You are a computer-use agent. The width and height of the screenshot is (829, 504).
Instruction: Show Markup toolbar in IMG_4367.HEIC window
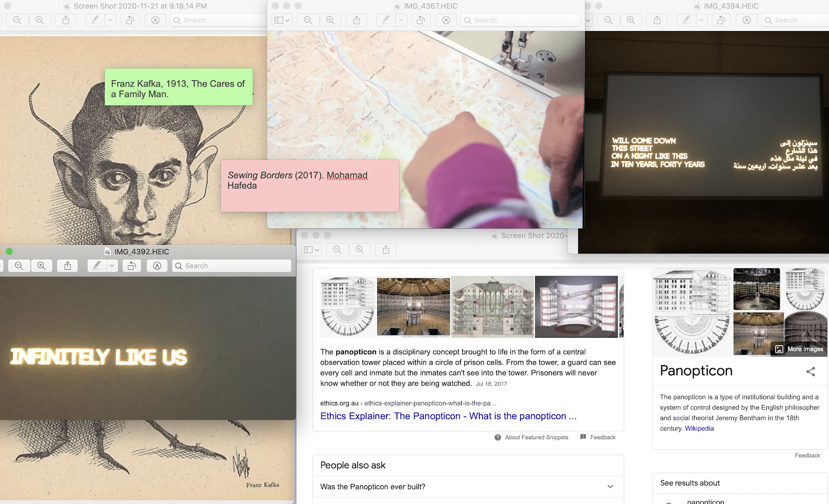pyautogui.click(x=446, y=20)
